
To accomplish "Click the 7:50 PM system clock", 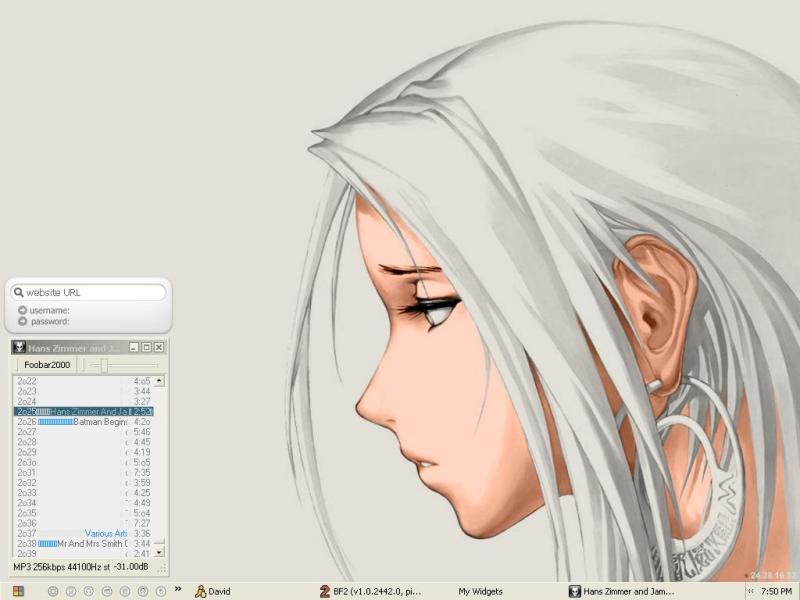I will [776, 591].
